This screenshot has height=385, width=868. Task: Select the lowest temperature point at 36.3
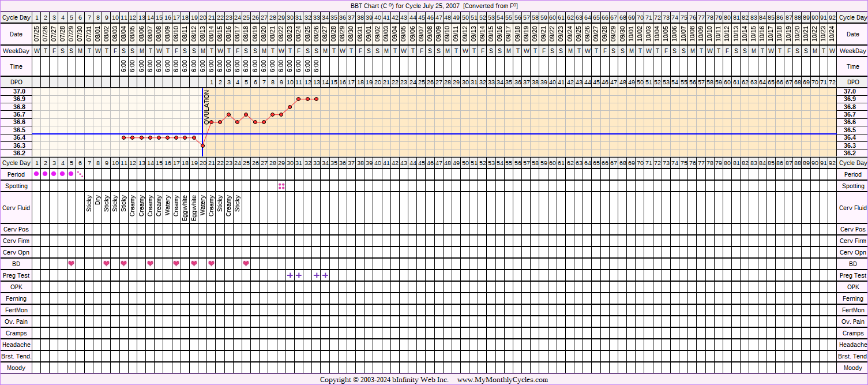coord(202,145)
